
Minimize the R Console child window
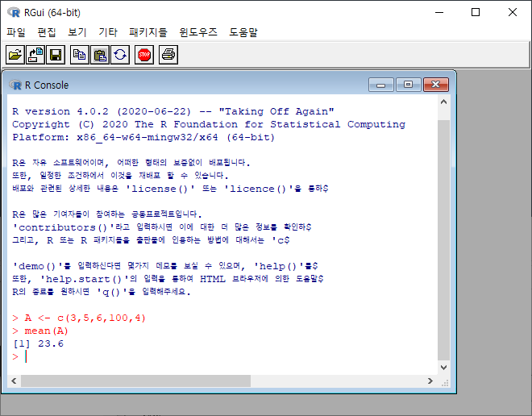(x=381, y=85)
